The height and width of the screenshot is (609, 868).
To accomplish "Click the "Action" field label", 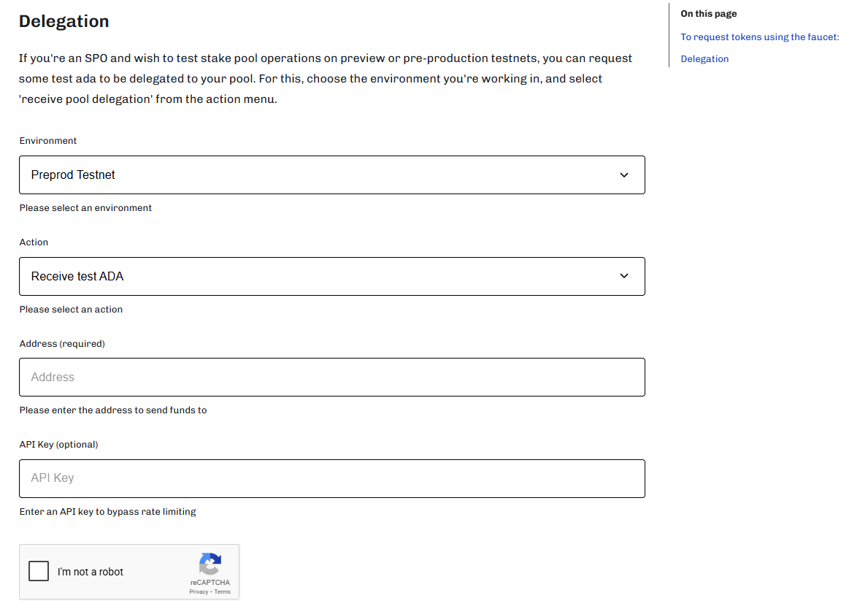I will [x=34, y=242].
